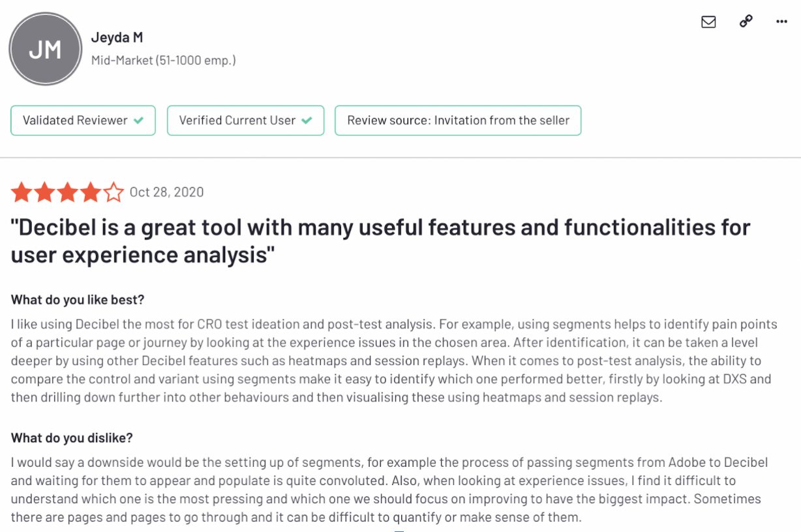Click the JM avatar circle

click(44, 50)
